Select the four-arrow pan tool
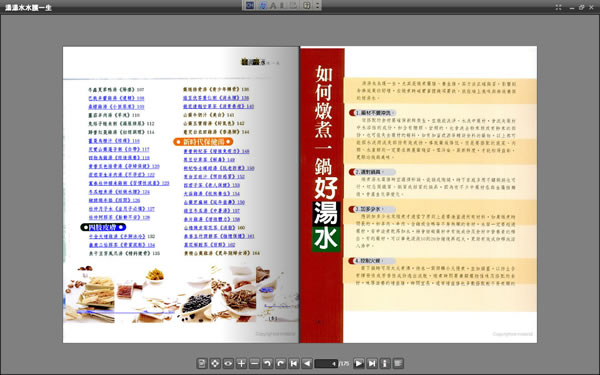Screen dimensions: 600x375 pyautogui.click(x=215, y=363)
